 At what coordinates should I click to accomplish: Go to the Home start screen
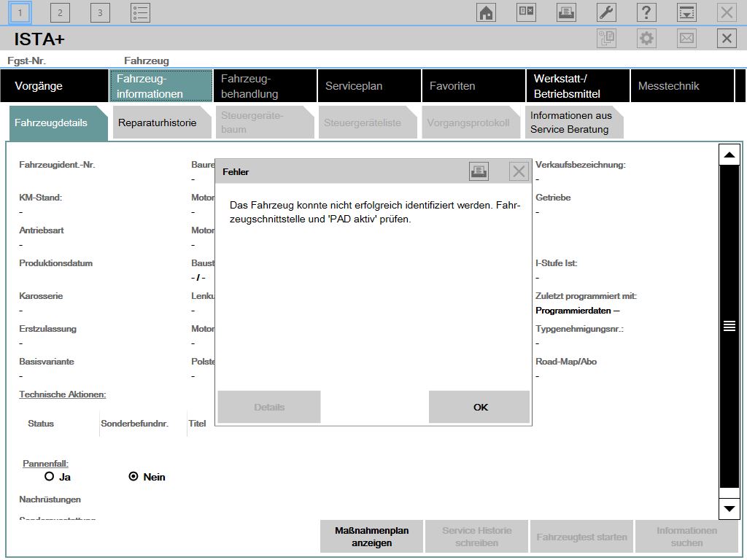(486, 12)
